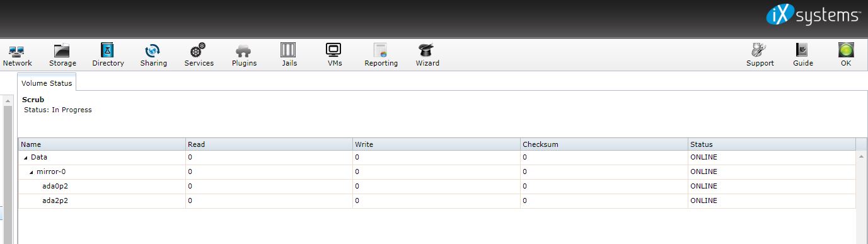The image size is (868, 244).
Task: Click ONLINE status in ada0p2 row
Action: click(703, 186)
